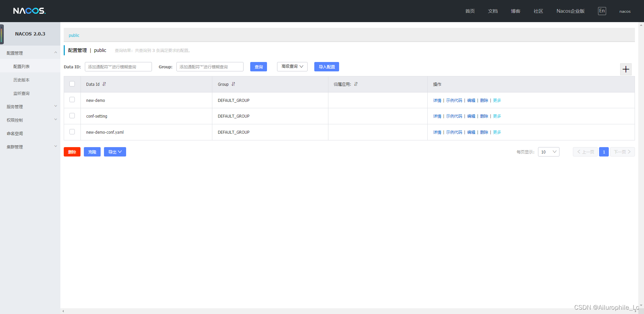Collapse the 配置管理 sidebar section

pyautogui.click(x=30, y=53)
